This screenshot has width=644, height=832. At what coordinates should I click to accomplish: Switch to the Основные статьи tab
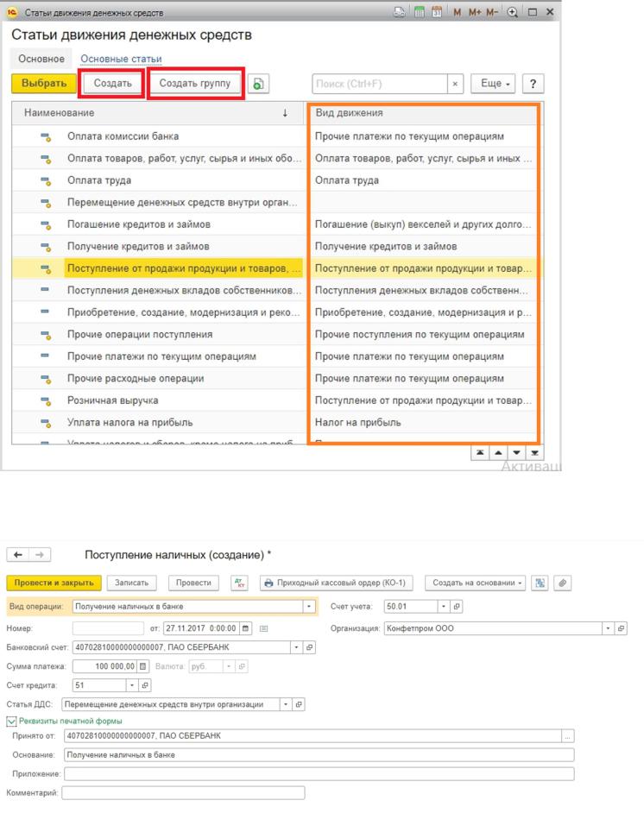121,59
